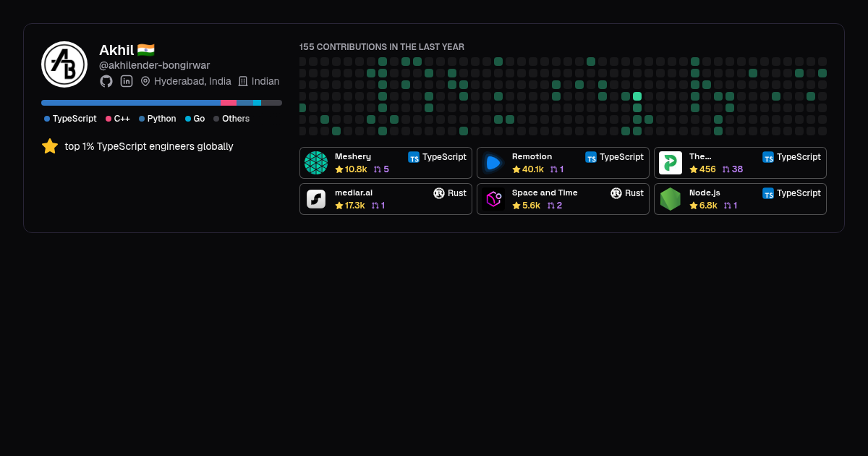Click the TypeScript icon on the Remotion card

tap(591, 157)
